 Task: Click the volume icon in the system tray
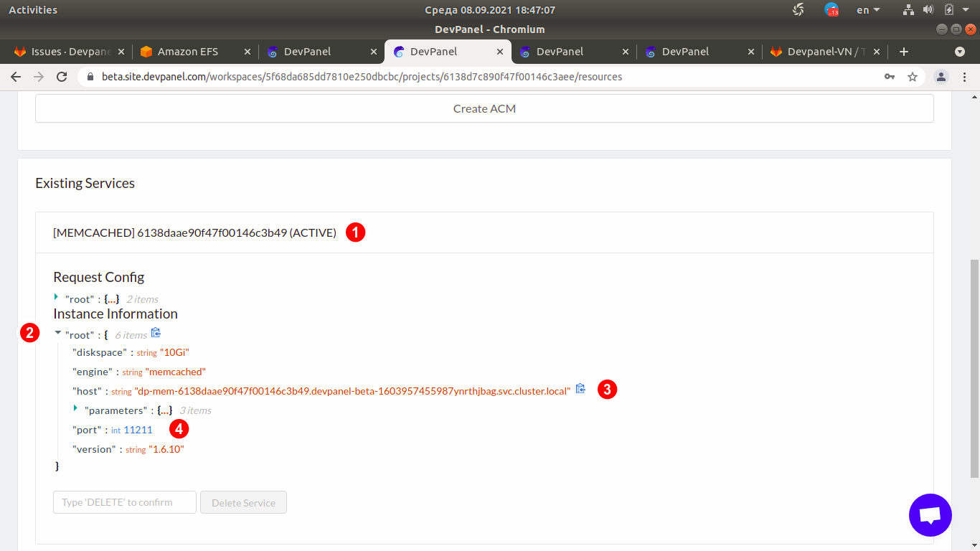pos(928,9)
